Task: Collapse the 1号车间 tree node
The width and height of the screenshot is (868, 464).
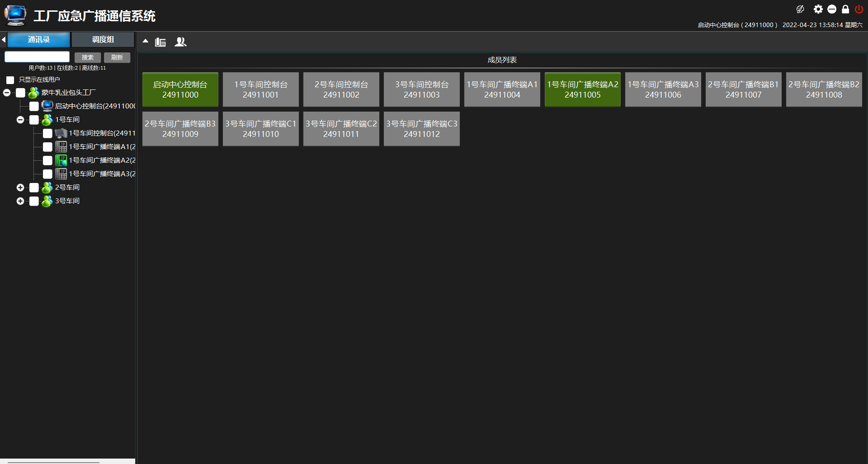Action: (20, 120)
